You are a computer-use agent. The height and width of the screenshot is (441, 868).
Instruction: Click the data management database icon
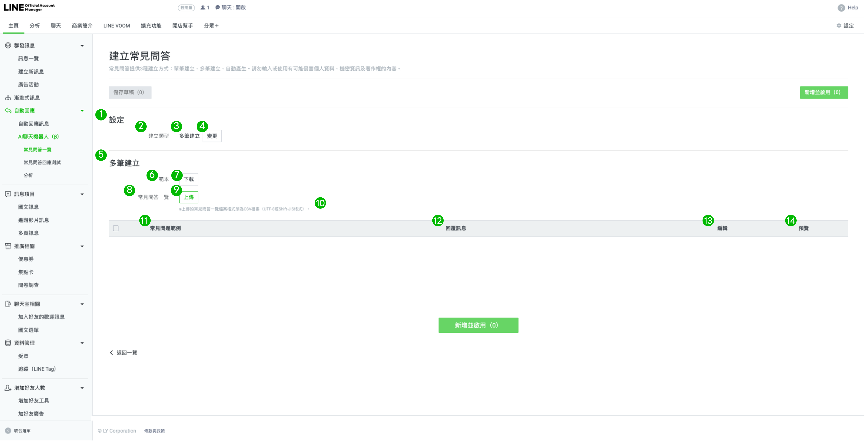(8, 343)
